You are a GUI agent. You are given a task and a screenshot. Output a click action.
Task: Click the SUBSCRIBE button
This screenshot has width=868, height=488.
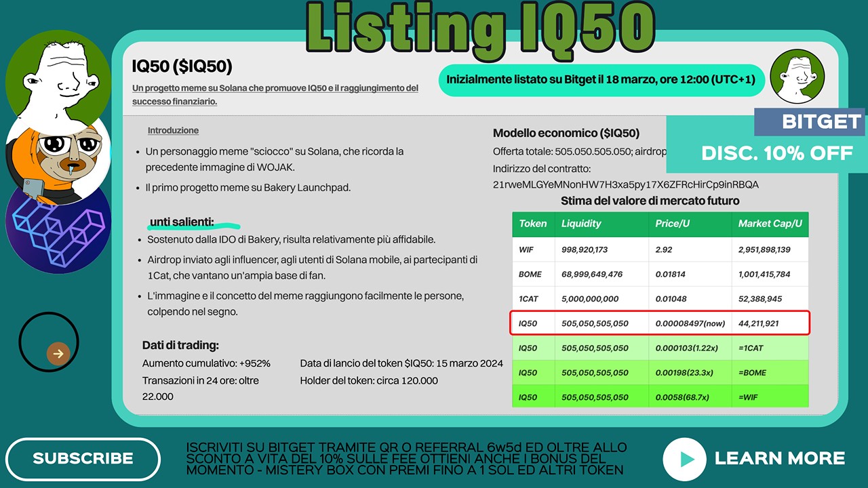83,459
